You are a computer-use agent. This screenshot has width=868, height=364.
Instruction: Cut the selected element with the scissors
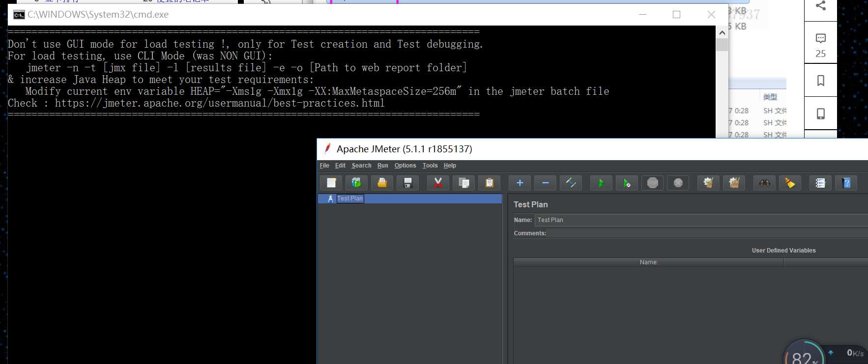click(x=438, y=183)
